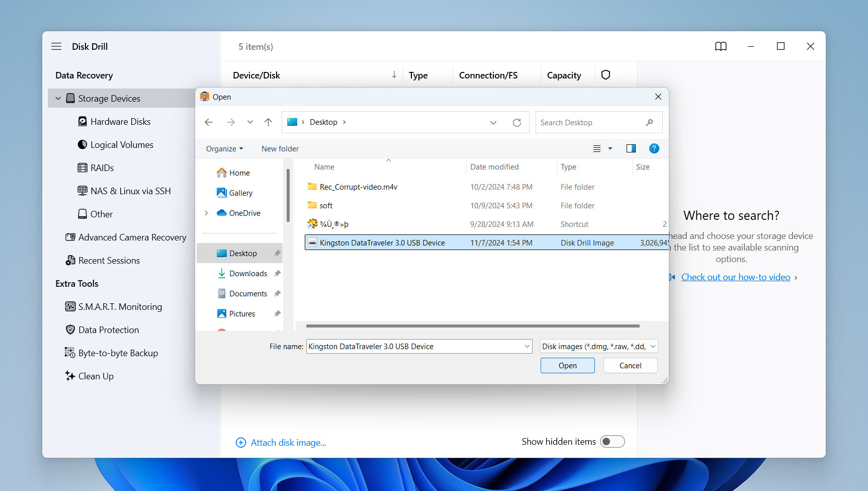The width and height of the screenshot is (868, 491).
Task: Click the Attach disk image plus icon
Action: 241,442
